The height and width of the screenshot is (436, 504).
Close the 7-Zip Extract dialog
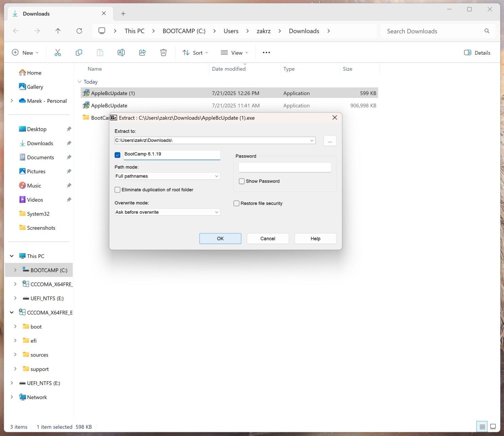click(335, 118)
